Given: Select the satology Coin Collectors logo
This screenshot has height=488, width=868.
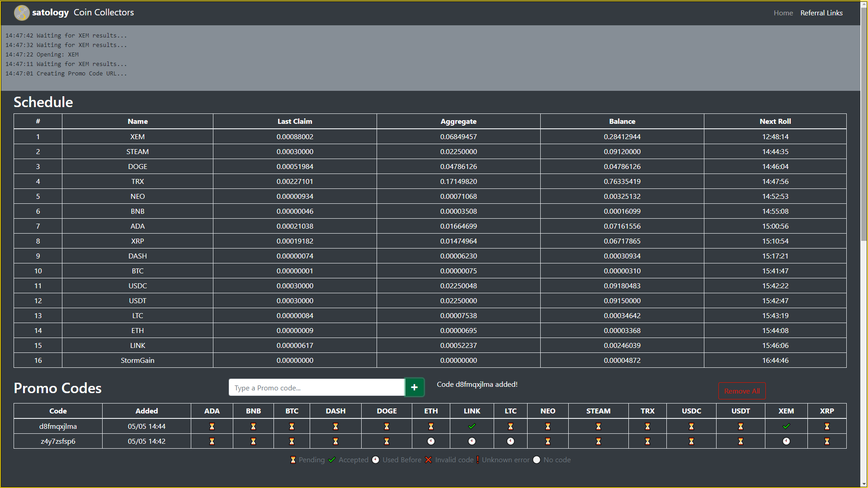Looking at the screenshot, I should [x=19, y=12].
